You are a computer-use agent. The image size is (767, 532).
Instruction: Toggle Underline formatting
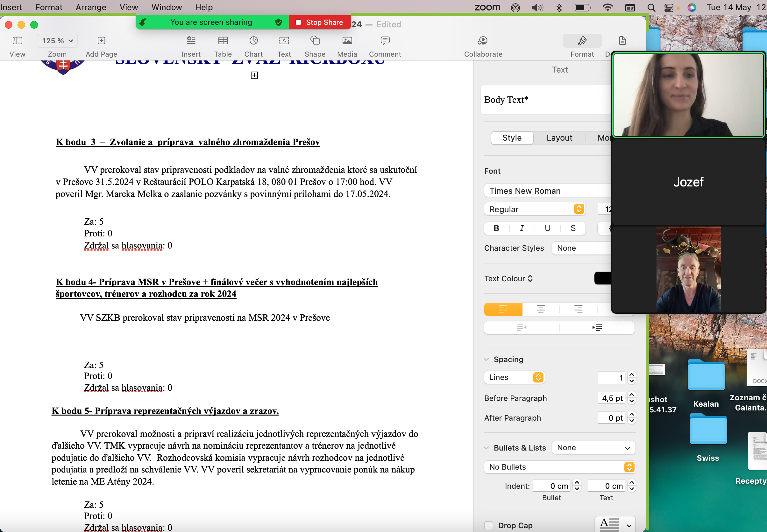pos(548,228)
